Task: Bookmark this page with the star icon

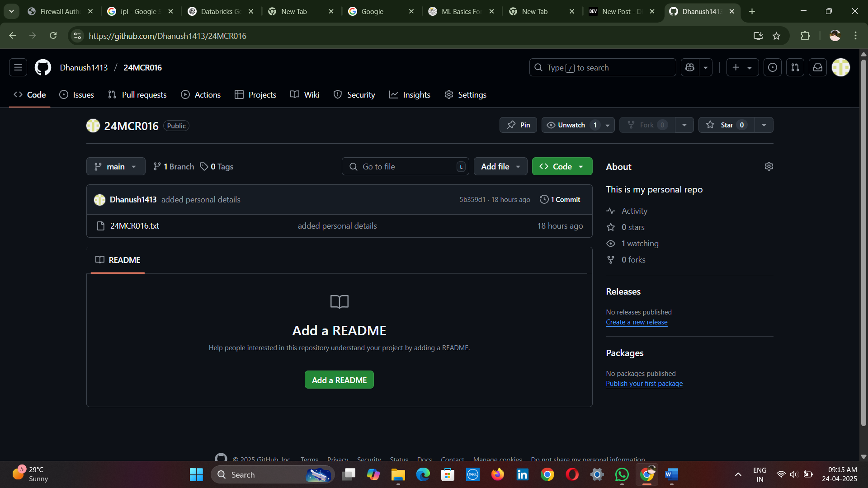Action: [776, 36]
